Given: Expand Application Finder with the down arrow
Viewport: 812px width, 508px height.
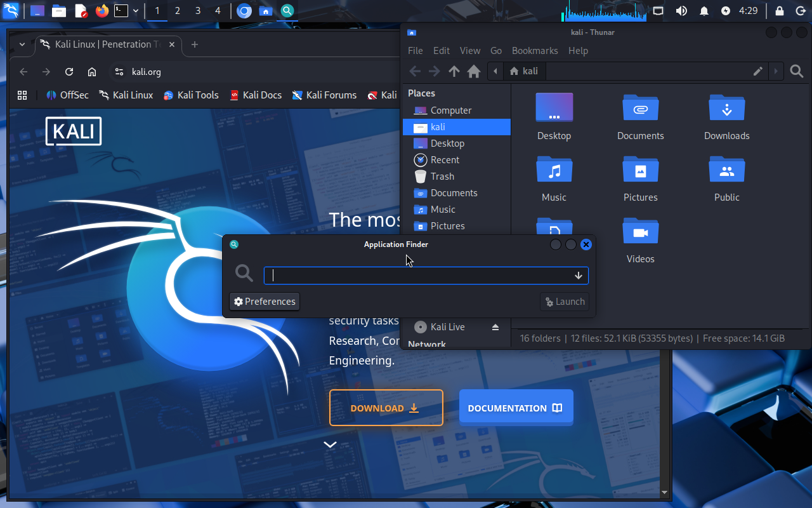Looking at the screenshot, I should tap(578, 276).
